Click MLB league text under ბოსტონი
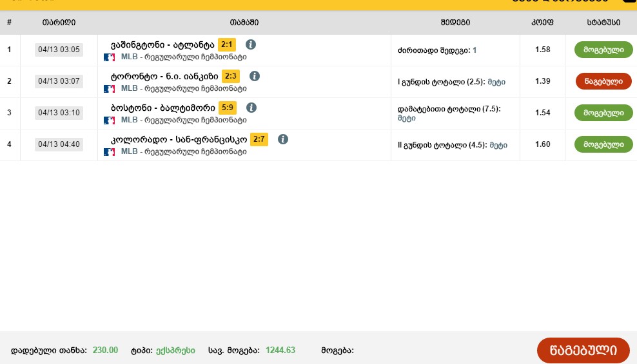 tap(184, 120)
